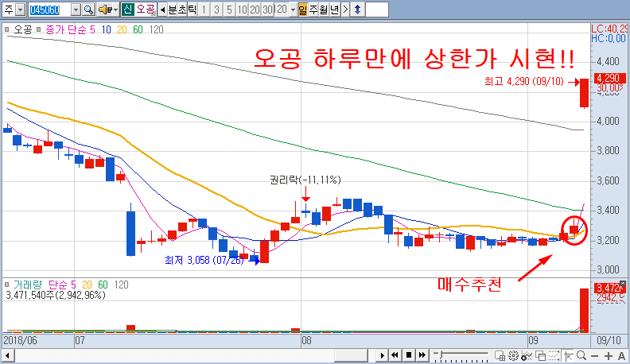The height and width of the screenshot is (364, 630).
Task: Click the right chevron after 년
Action: coord(345,10)
